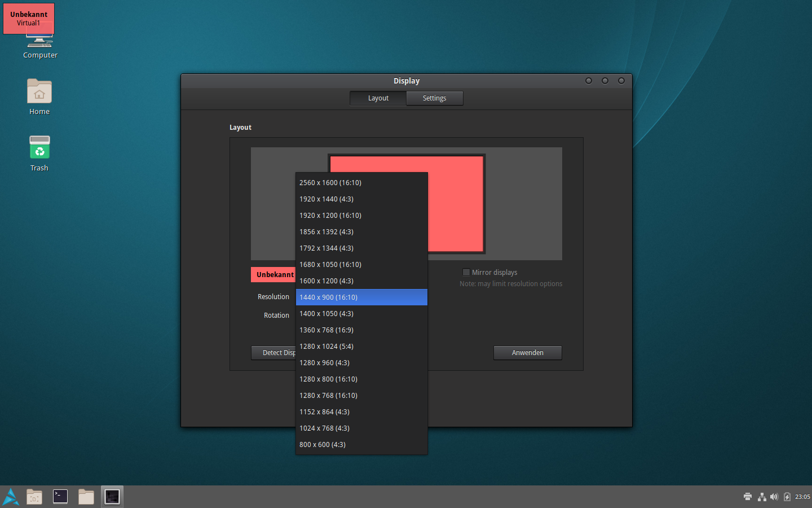Pick 1280 x 800 (16:10) resolution
The height and width of the screenshot is (508, 812).
[x=361, y=379]
